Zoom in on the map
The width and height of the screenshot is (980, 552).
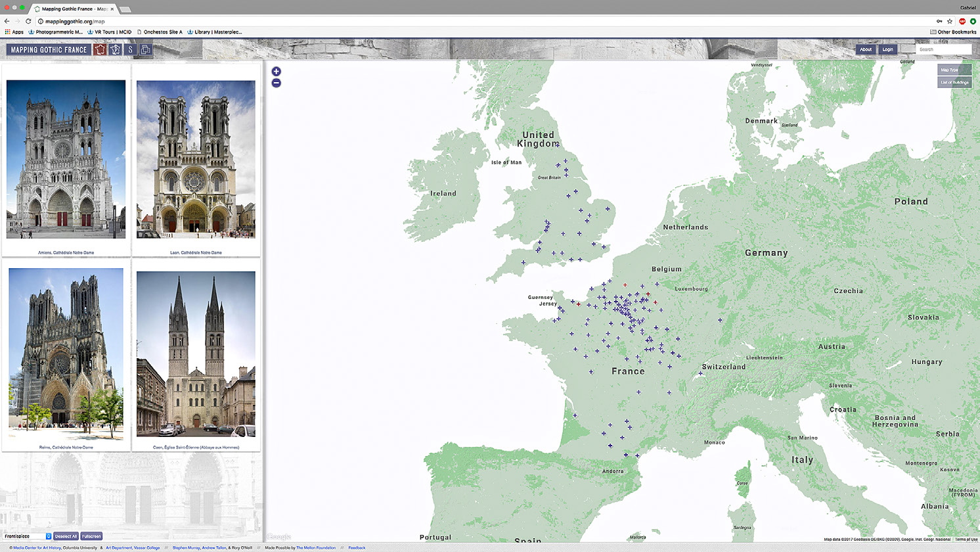click(x=277, y=72)
